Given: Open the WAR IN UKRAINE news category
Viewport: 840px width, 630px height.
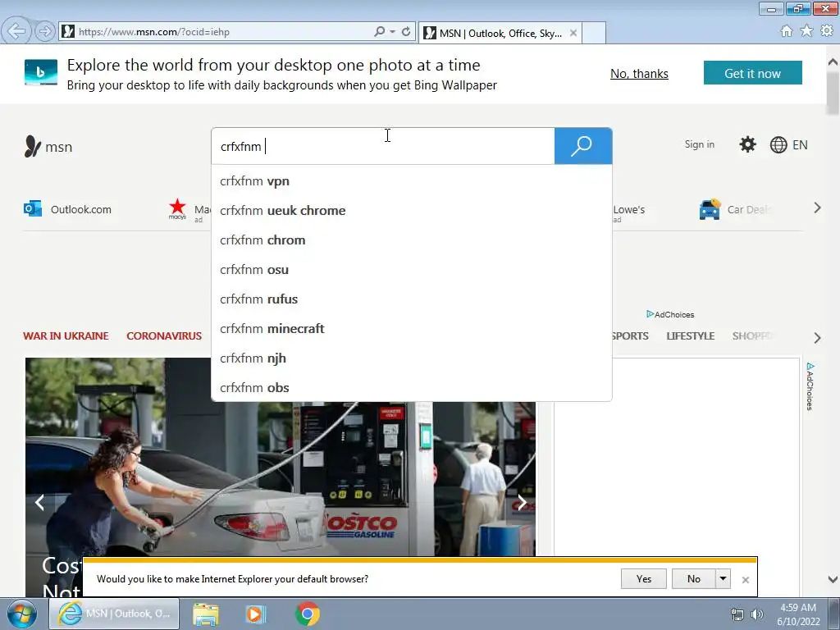Looking at the screenshot, I should pyautogui.click(x=66, y=336).
